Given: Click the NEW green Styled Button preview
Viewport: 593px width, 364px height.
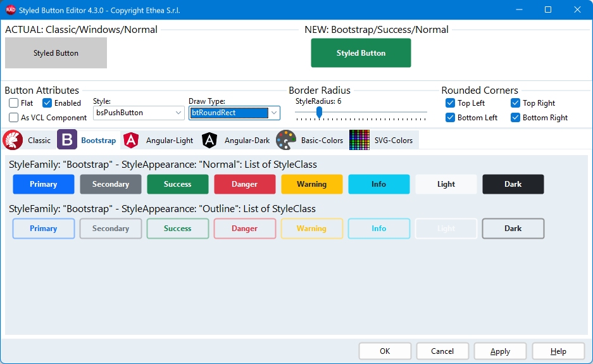Looking at the screenshot, I should pyautogui.click(x=361, y=53).
